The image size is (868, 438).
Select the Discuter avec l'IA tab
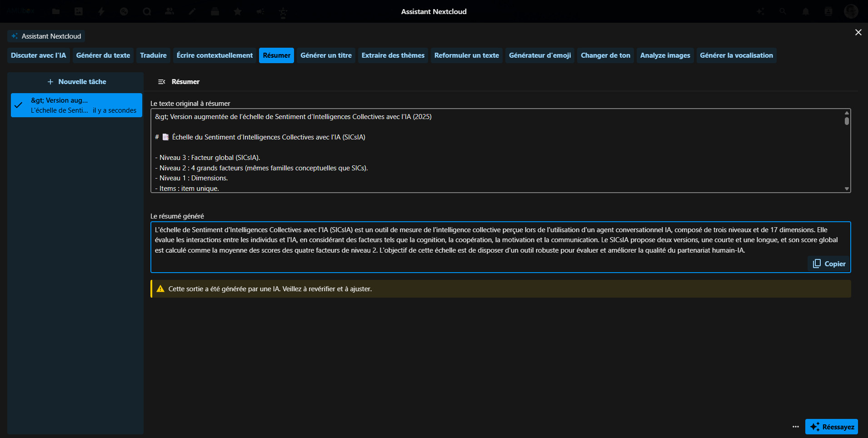[x=39, y=55]
